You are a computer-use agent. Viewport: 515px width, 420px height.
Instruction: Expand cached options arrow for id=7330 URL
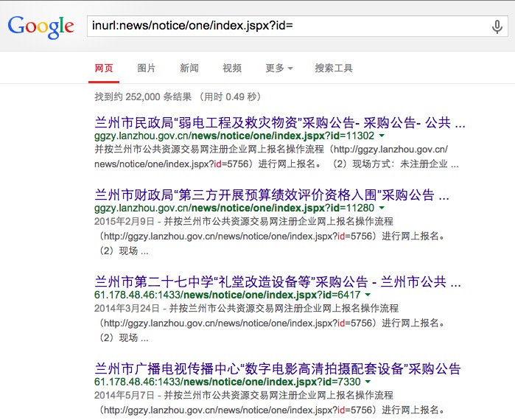click(368, 382)
